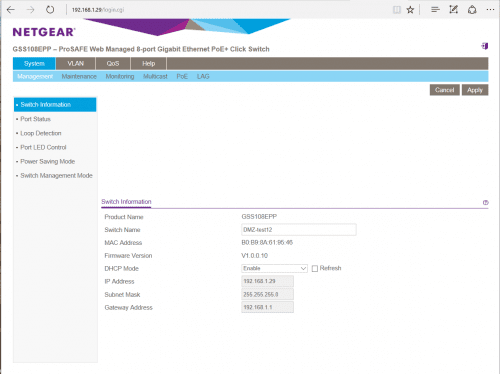Select the Multicast submenu
500x374 pixels.
click(x=155, y=76)
